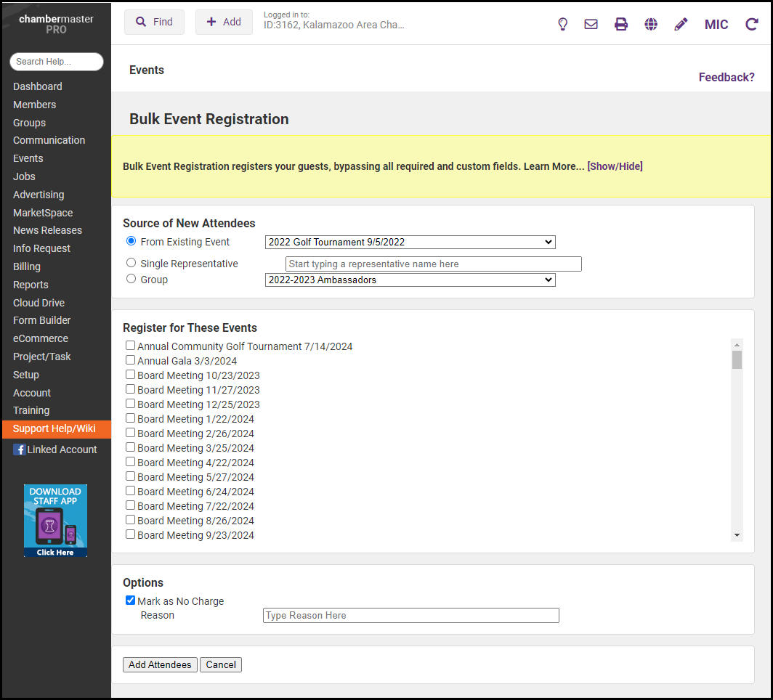Check the Annual Gala 3/3/2024 checkbox
The width and height of the screenshot is (773, 700).
130,360
